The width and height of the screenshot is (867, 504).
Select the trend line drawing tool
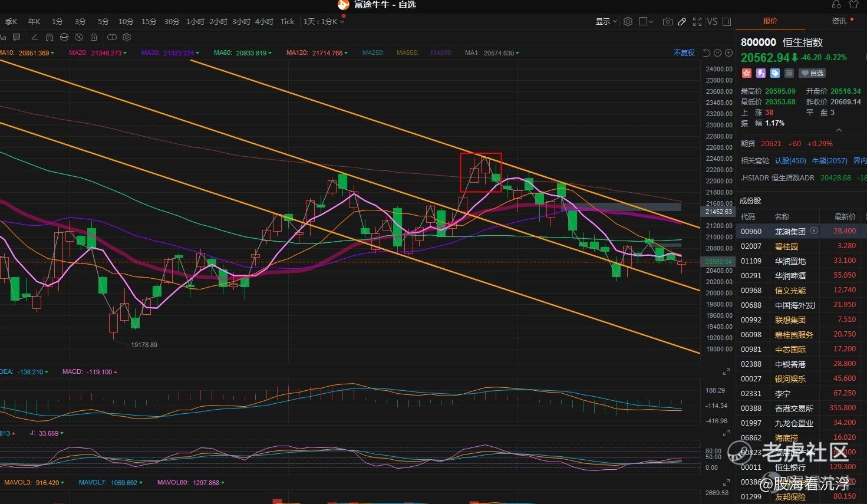(34, 37)
